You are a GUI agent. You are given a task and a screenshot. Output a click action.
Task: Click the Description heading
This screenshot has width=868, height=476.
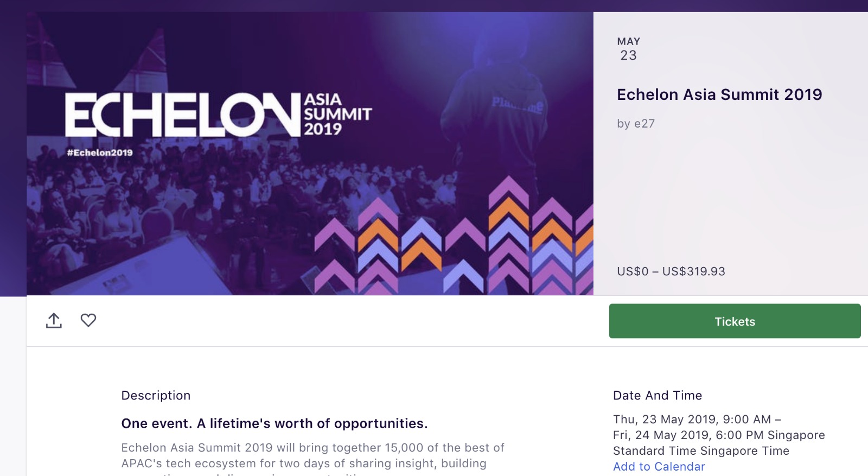[x=156, y=395]
